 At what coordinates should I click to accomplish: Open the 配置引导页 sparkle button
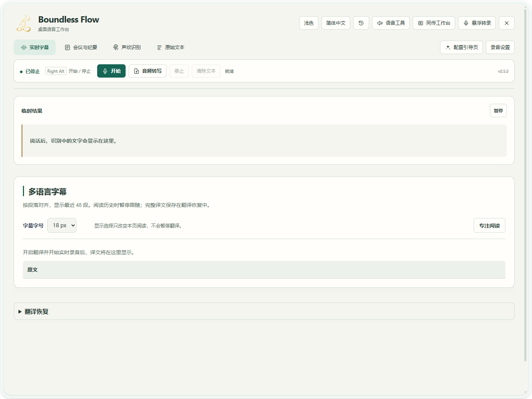(461, 47)
